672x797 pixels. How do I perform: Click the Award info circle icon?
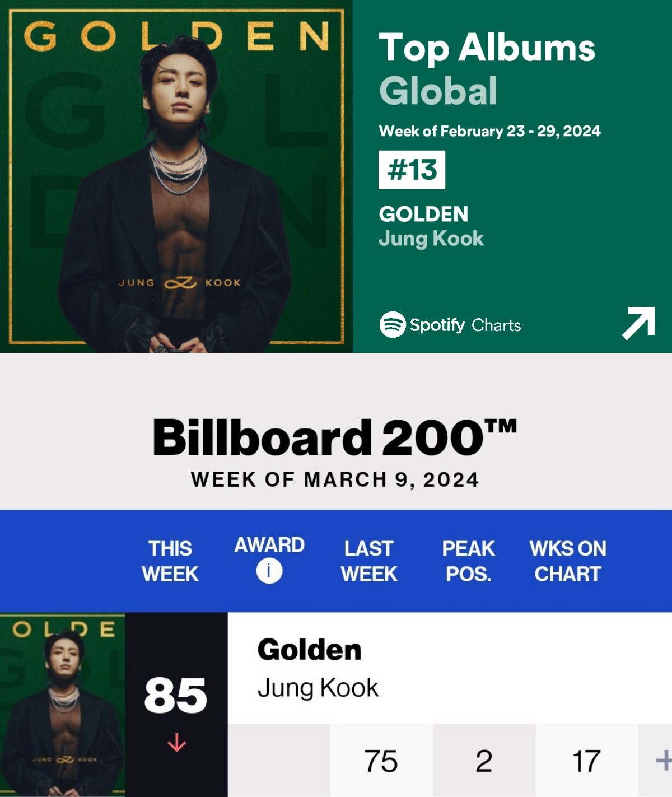(269, 571)
